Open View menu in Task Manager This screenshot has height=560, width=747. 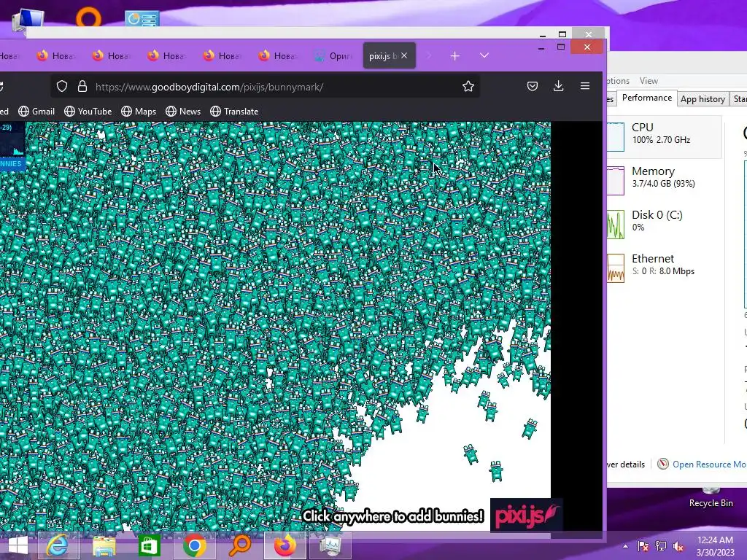tap(649, 81)
